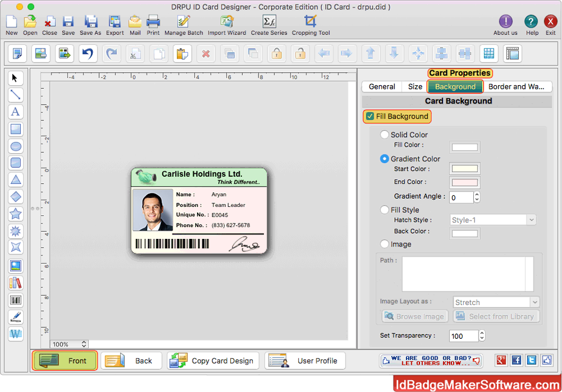562x392 pixels.
Task: Switch to the Back card view
Action: tap(131, 360)
